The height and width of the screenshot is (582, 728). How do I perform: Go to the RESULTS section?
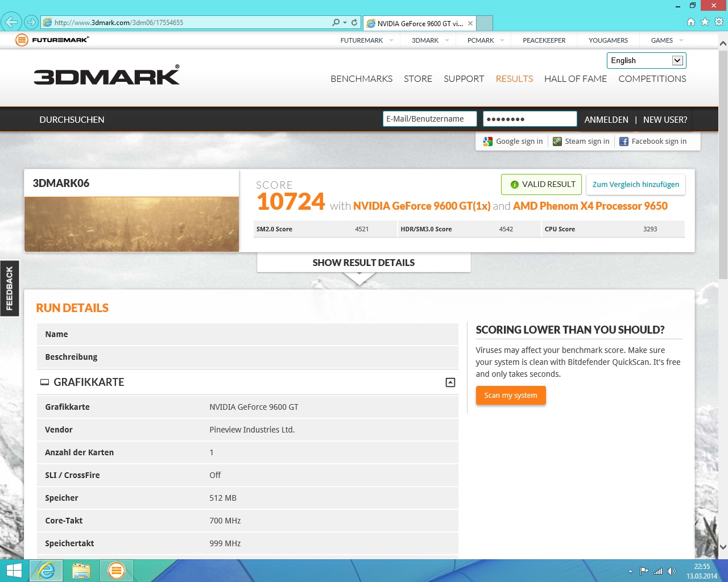pos(514,79)
